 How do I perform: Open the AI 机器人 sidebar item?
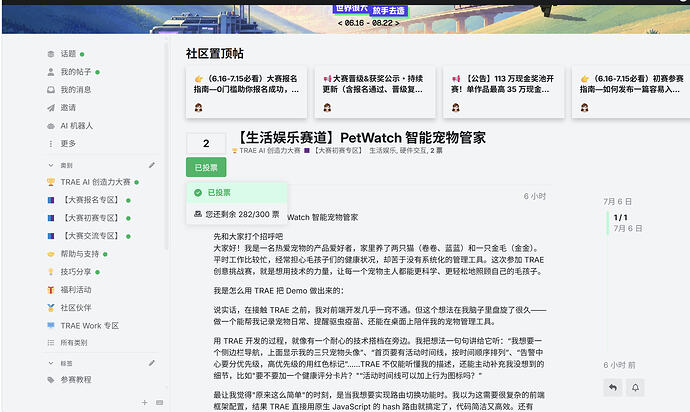(x=70, y=126)
